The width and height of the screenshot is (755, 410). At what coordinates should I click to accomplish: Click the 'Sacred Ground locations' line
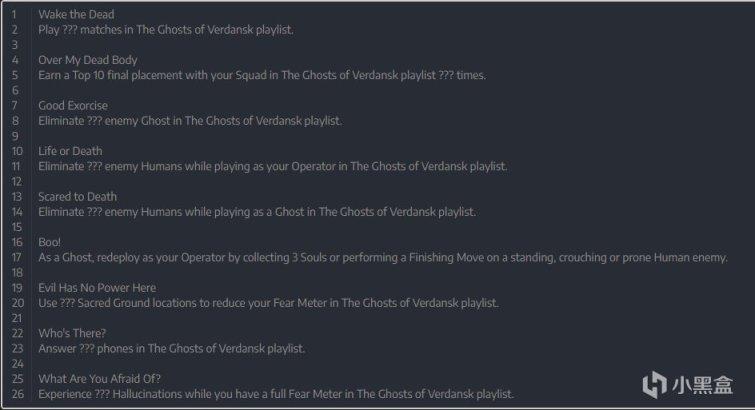point(268,303)
